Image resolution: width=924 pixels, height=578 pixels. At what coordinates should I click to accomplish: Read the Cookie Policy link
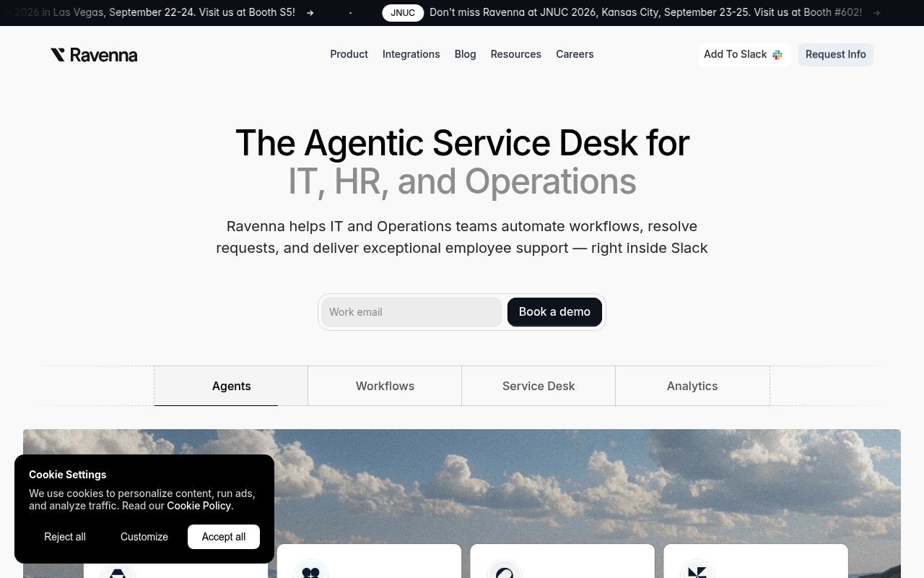click(x=199, y=506)
